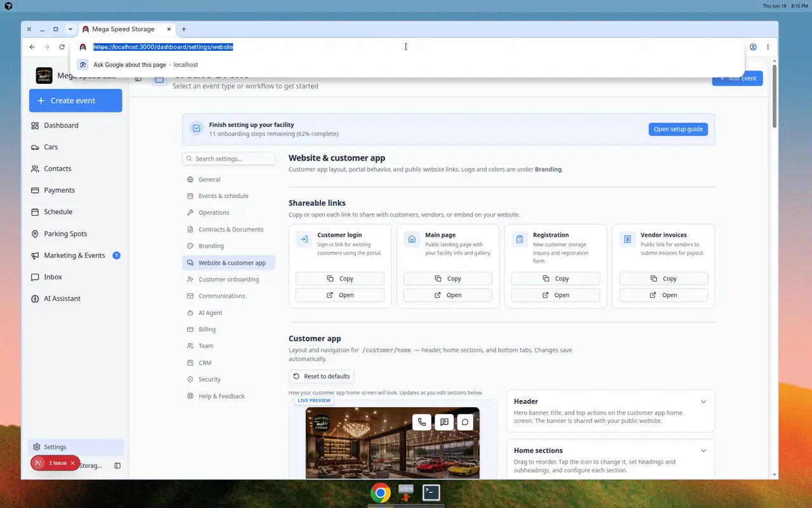Open the Customer login link
Viewport: 812px width, 508px height.
(340, 295)
